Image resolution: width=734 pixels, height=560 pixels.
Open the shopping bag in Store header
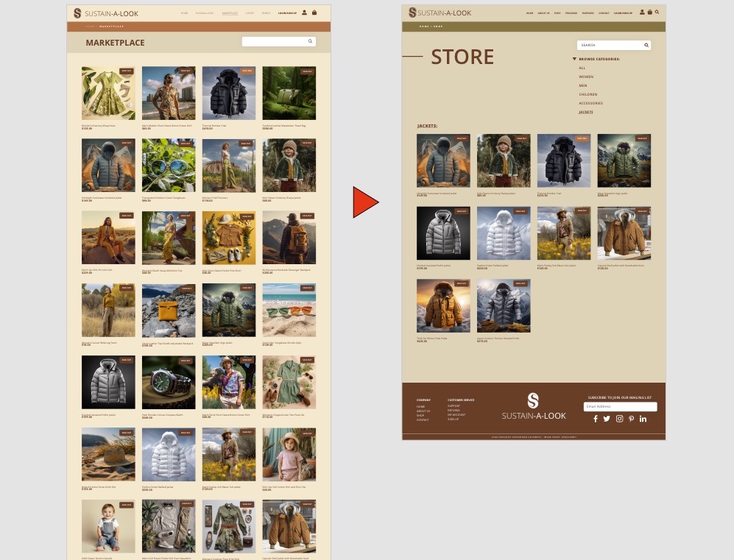coord(649,13)
